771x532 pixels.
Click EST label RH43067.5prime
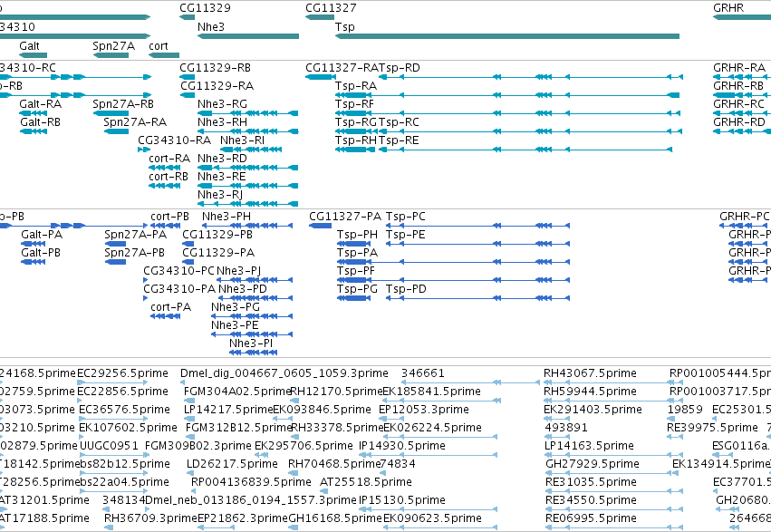click(x=590, y=373)
